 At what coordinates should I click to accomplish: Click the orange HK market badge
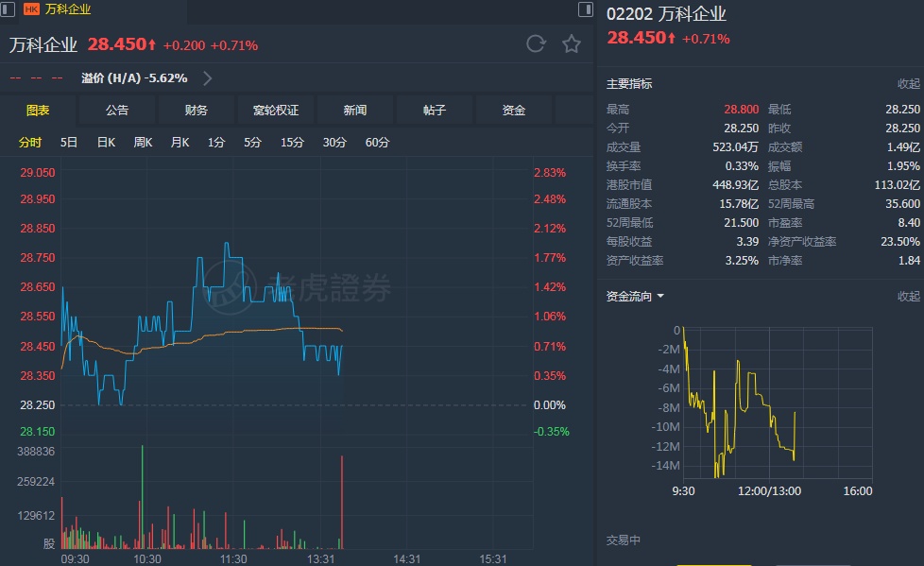[31, 9]
